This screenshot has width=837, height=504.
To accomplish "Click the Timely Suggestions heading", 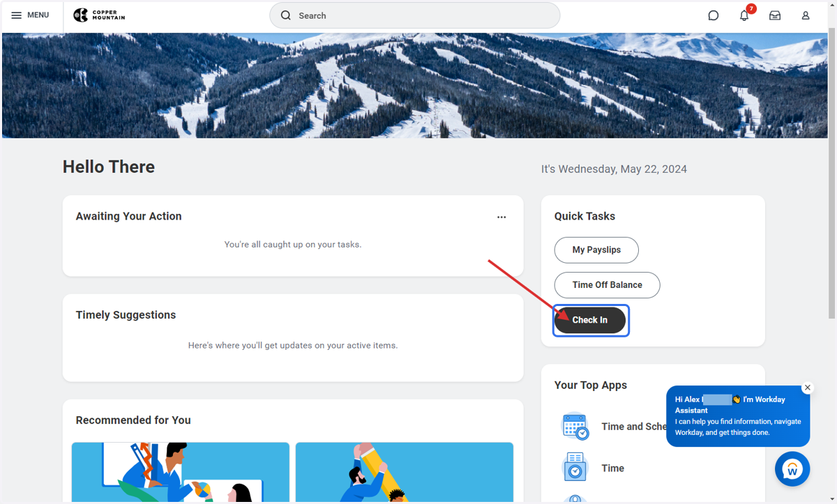I will click(126, 315).
